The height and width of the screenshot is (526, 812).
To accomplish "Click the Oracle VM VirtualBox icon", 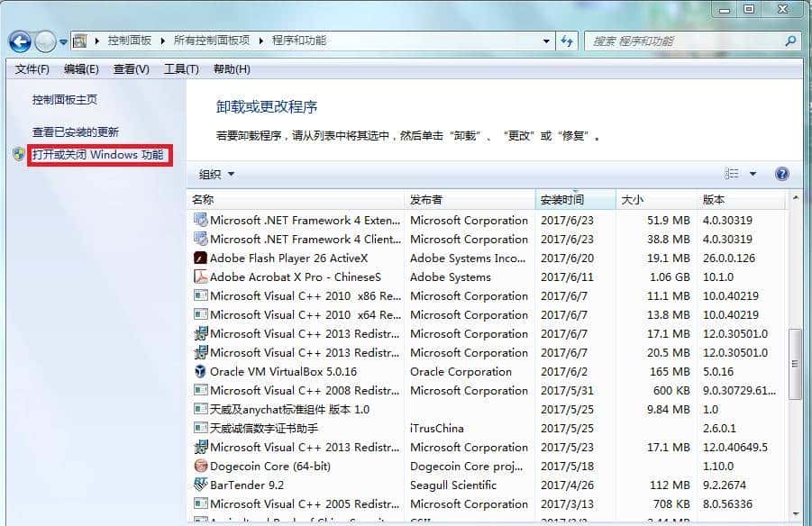I will 201,372.
